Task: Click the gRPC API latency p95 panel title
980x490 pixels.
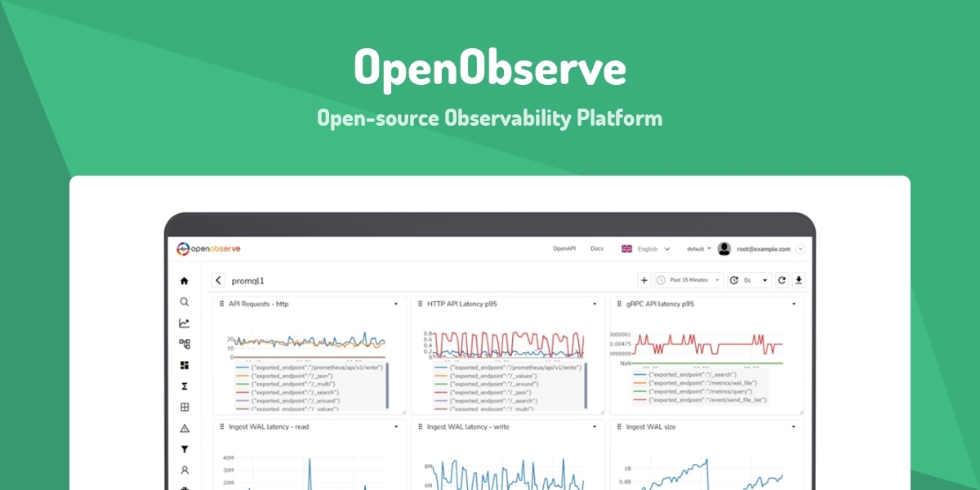Action: click(661, 304)
